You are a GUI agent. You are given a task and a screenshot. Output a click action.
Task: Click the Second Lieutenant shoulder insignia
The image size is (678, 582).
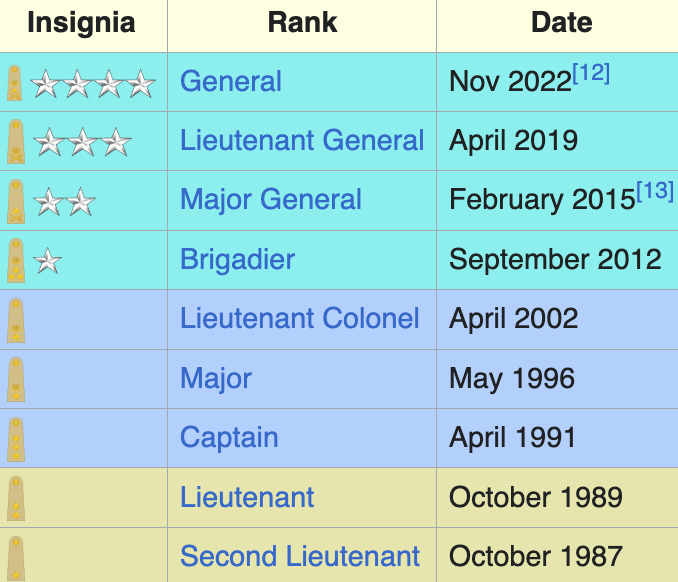(16, 558)
